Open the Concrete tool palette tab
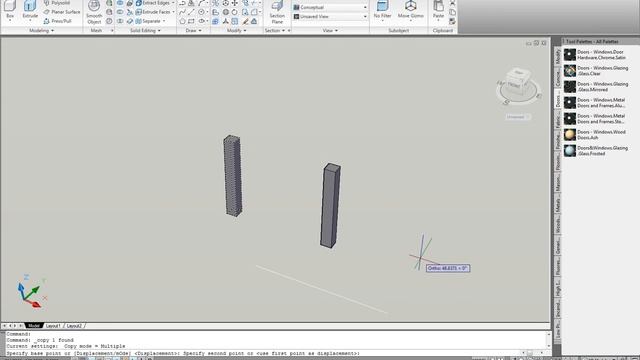The width and height of the screenshot is (640, 360). point(558,78)
